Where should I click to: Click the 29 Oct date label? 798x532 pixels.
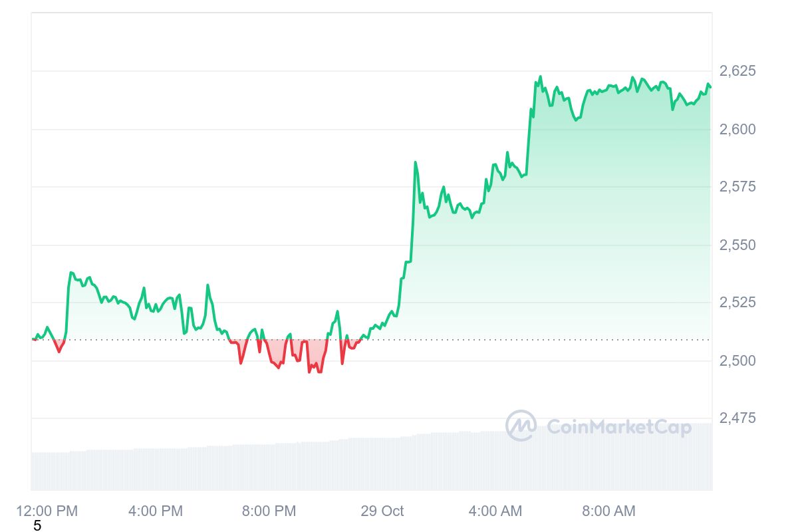click(x=382, y=511)
